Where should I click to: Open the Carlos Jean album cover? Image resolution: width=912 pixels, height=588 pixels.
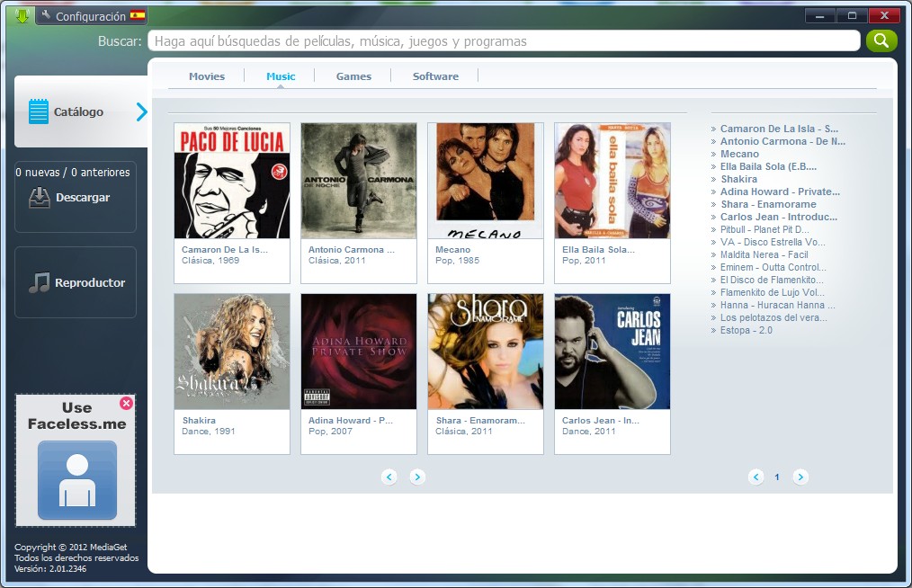(x=612, y=352)
